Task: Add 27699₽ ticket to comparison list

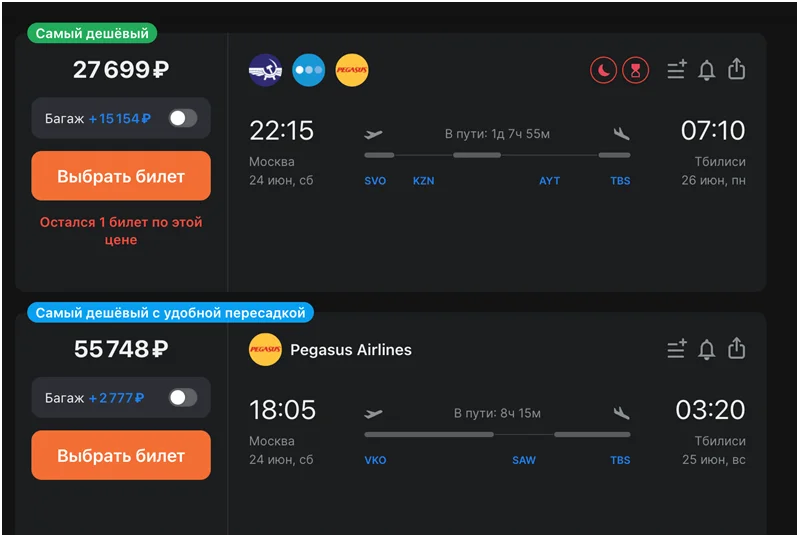Action: (x=677, y=70)
